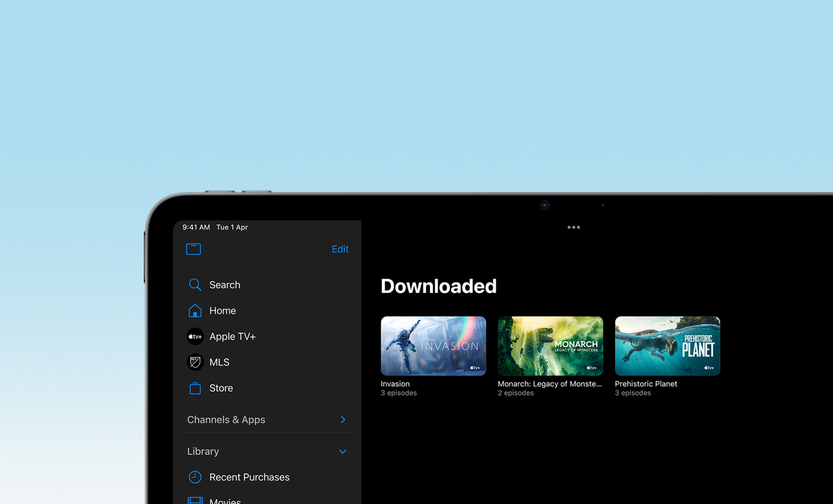Open Monarch: Legacy of Monsters

(x=550, y=346)
